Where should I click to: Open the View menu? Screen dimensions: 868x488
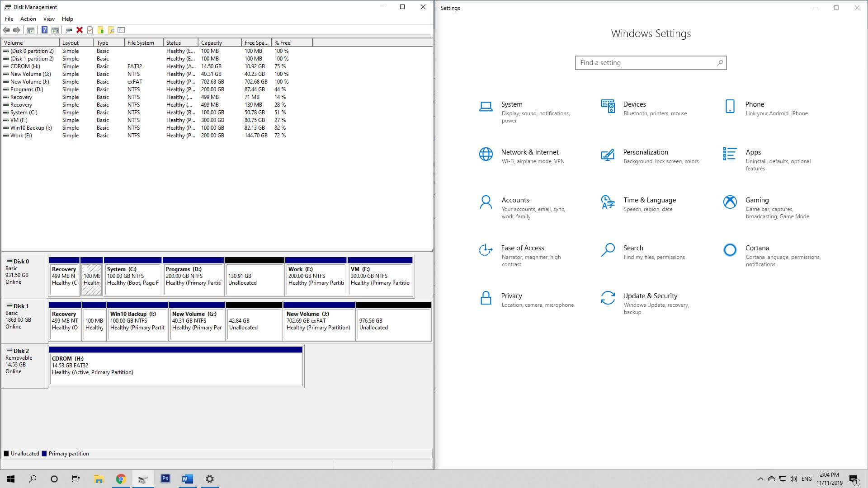[x=49, y=19]
